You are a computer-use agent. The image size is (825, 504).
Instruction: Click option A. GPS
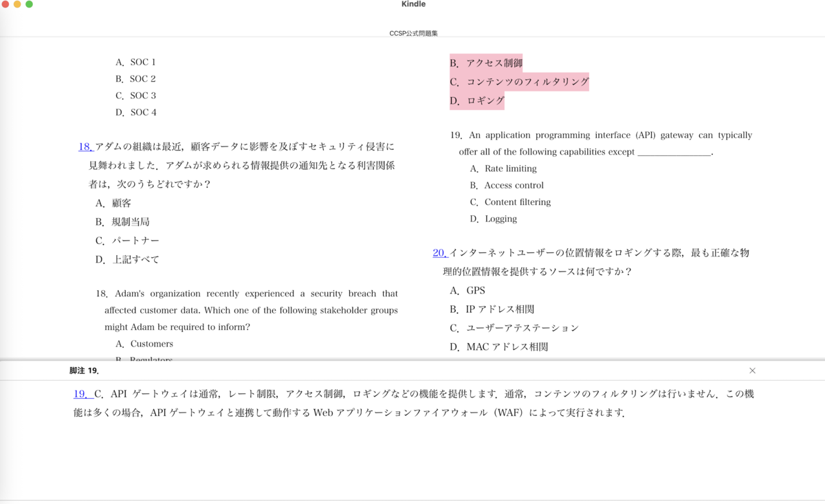coord(467,291)
